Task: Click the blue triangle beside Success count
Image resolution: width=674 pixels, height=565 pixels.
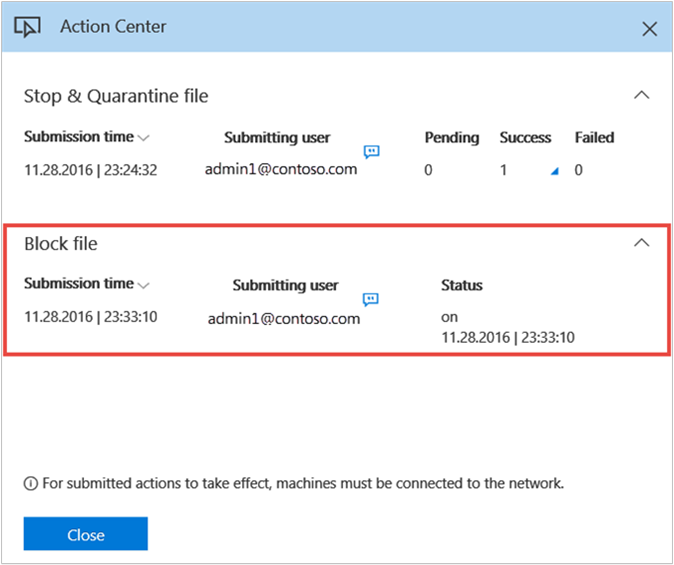Action: click(554, 172)
